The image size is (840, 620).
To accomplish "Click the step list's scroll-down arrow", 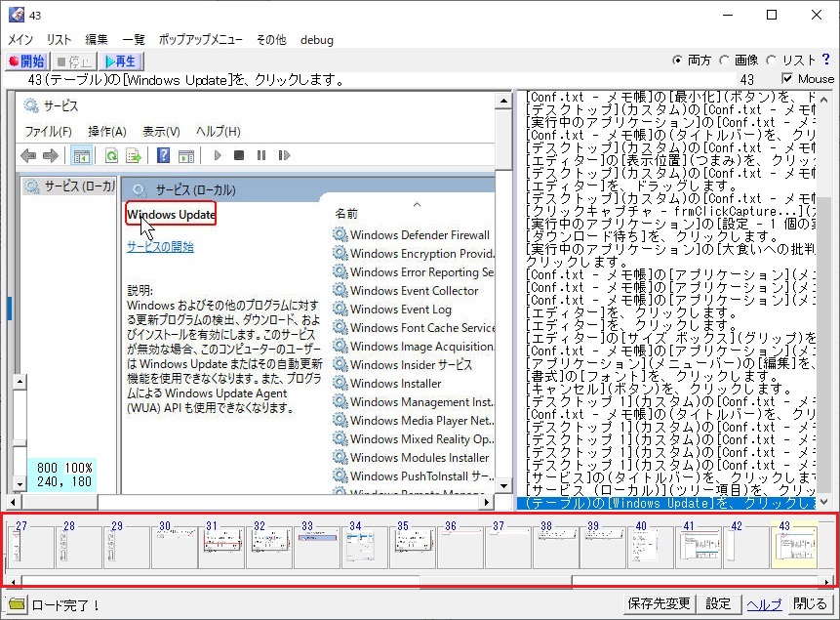I will [824, 503].
